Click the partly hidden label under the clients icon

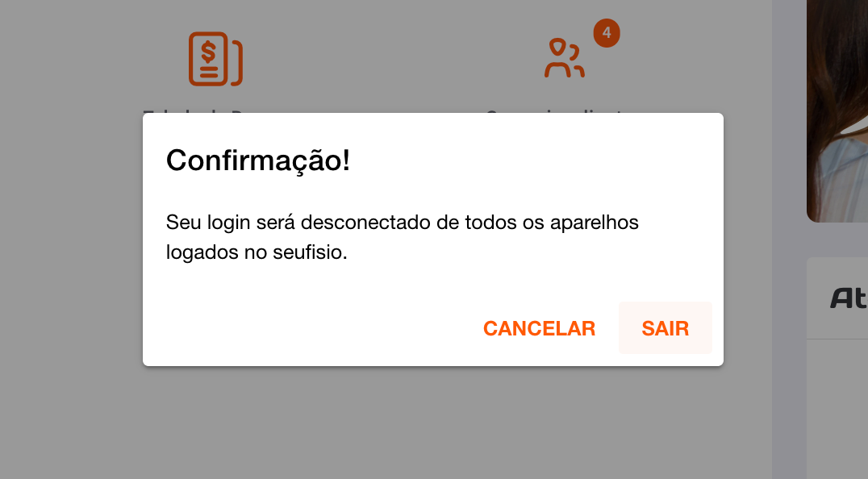click(x=555, y=111)
